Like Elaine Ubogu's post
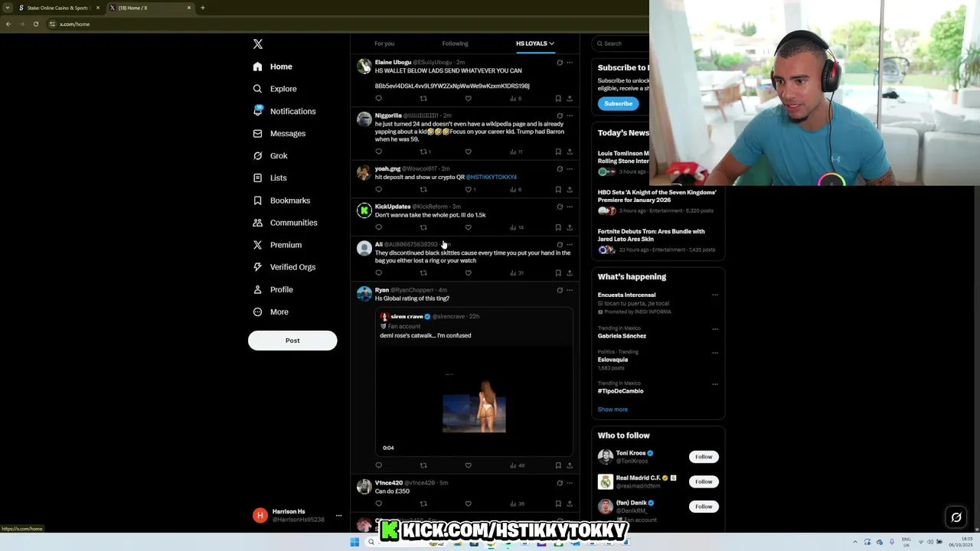 (x=468, y=98)
